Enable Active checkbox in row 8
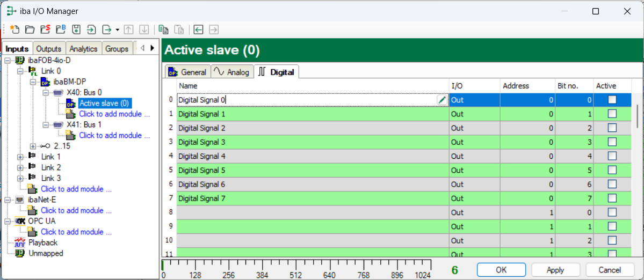The height and width of the screenshot is (280, 644). click(612, 212)
